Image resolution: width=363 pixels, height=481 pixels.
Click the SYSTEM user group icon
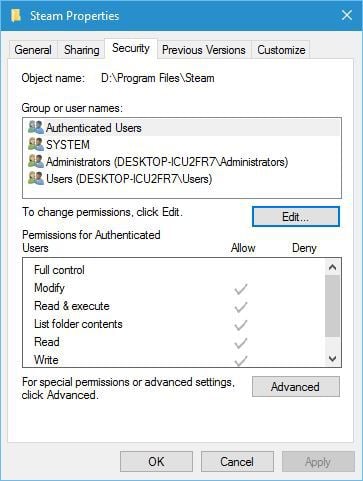36,144
